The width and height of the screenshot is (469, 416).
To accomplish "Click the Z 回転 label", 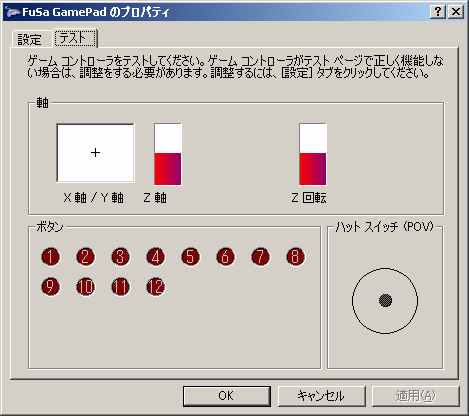I will point(309,198).
